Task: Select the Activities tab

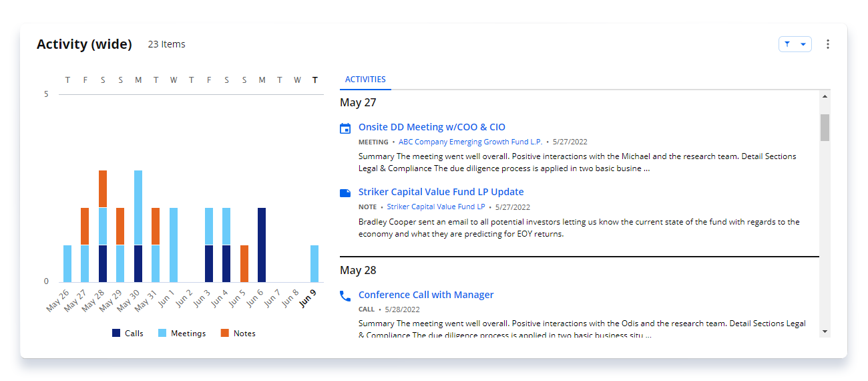Action: click(365, 80)
